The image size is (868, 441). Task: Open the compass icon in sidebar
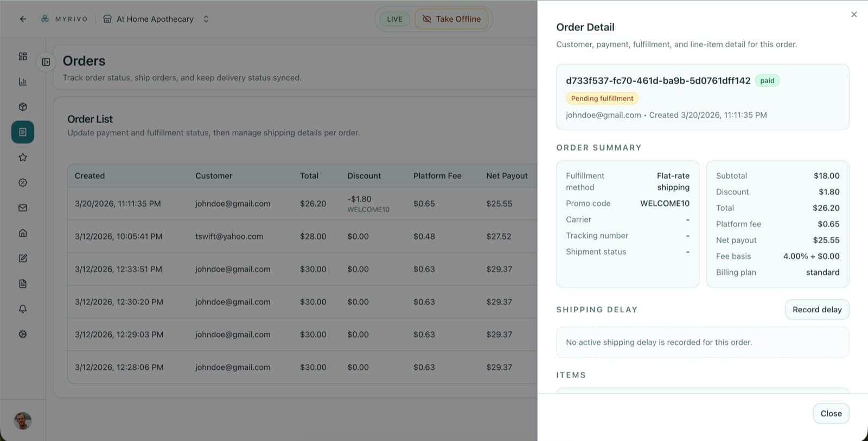[x=23, y=182]
